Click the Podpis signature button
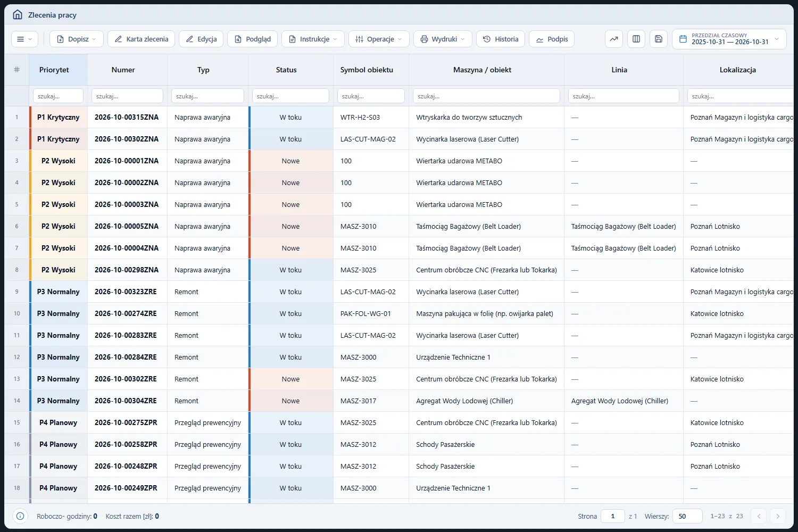This screenshot has width=798, height=532. click(x=552, y=39)
